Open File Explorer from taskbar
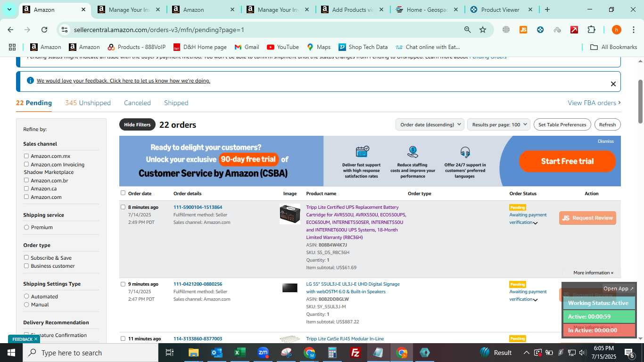 click(x=194, y=353)
